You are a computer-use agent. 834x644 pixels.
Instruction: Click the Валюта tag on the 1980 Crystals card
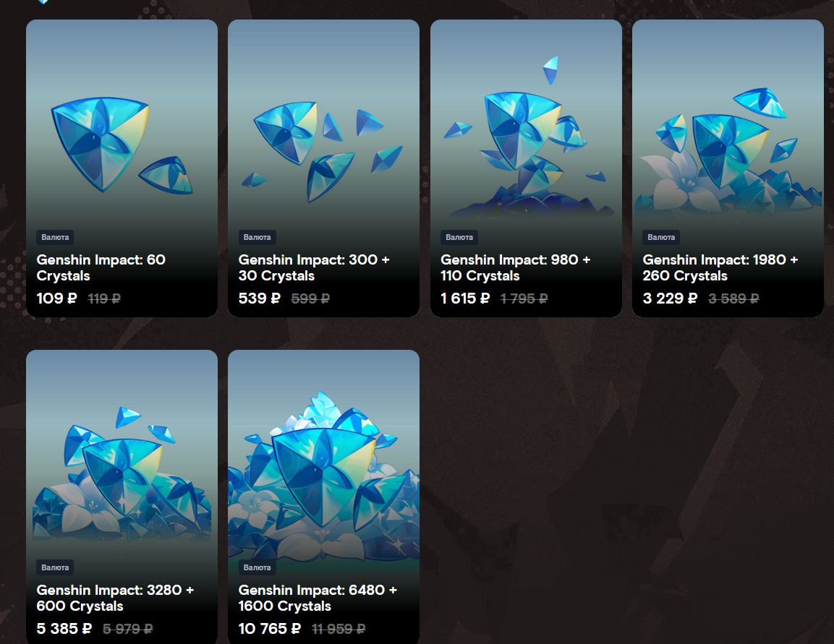click(x=661, y=237)
